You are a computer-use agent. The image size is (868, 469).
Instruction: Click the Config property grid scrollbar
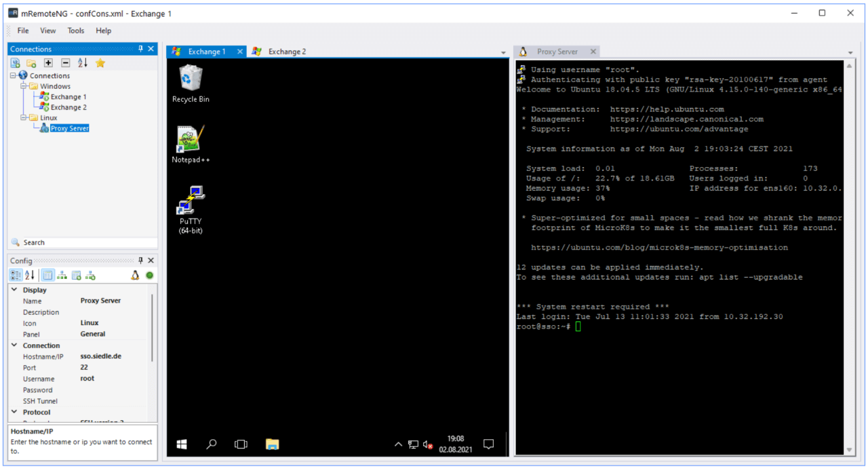(152, 327)
